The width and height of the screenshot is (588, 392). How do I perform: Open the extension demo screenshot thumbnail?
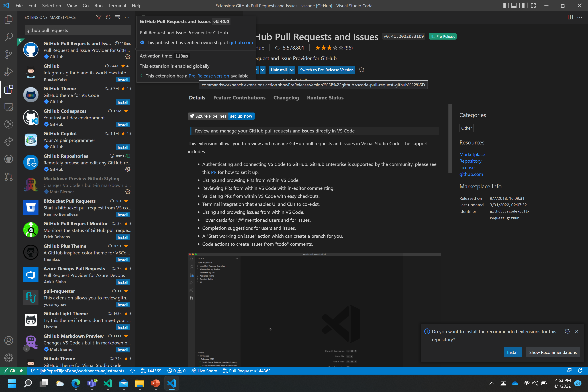point(314,309)
